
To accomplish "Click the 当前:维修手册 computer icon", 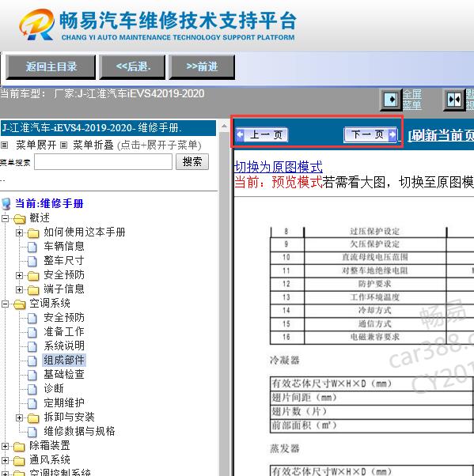I will (6, 204).
